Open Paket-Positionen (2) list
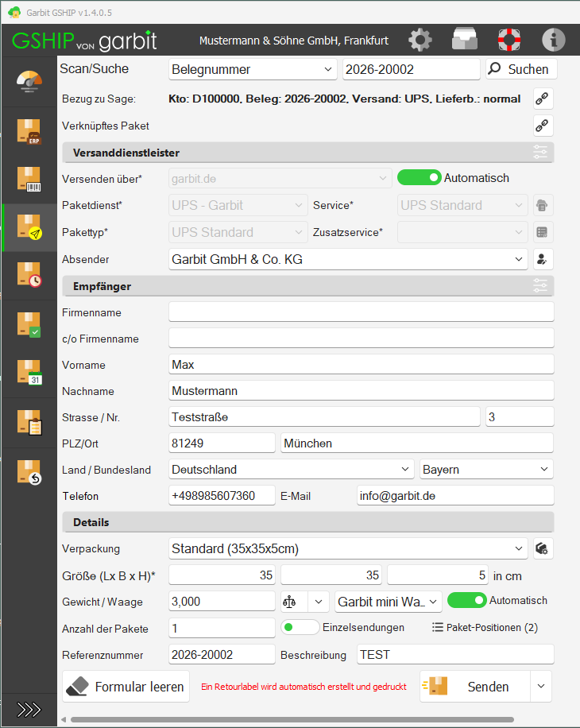580x728 pixels. pyautogui.click(x=485, y=628)
